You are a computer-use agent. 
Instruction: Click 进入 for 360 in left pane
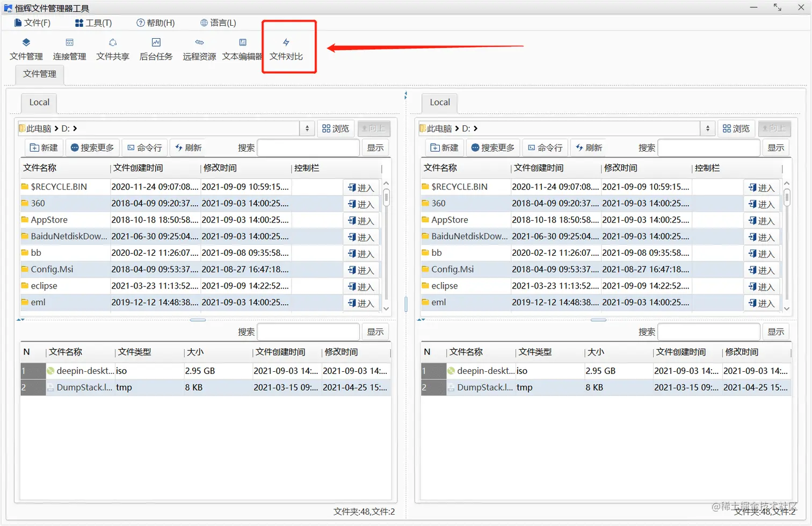click(361, 204)
